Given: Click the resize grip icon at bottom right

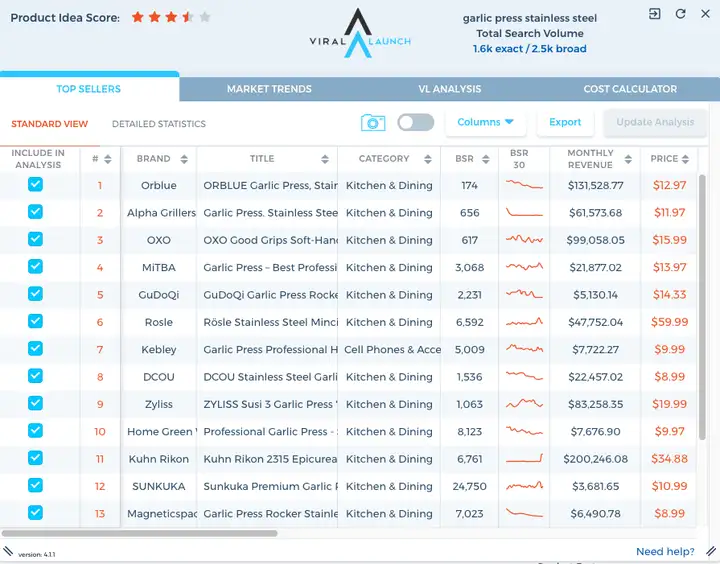Looking at the screenshot, I should click(x=711, y=550).
